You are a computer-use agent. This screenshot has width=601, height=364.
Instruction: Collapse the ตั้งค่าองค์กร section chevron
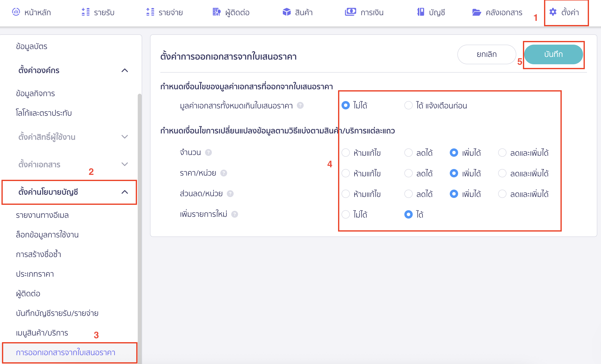coord(125,70)
